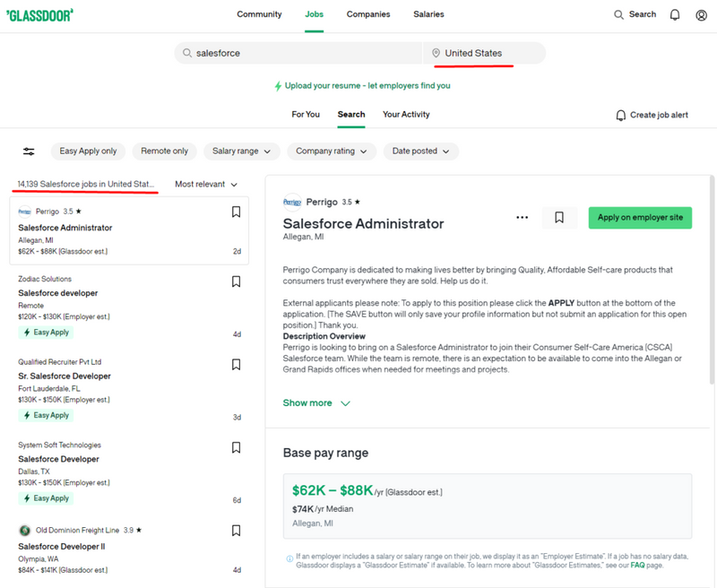Click the search magnifier icon in header

618,14
